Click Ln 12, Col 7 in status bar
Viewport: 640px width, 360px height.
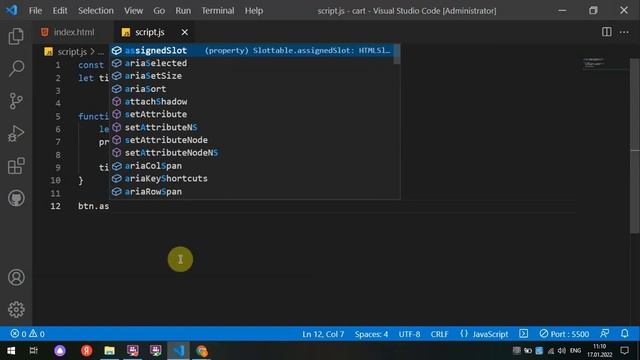[323, 334]
